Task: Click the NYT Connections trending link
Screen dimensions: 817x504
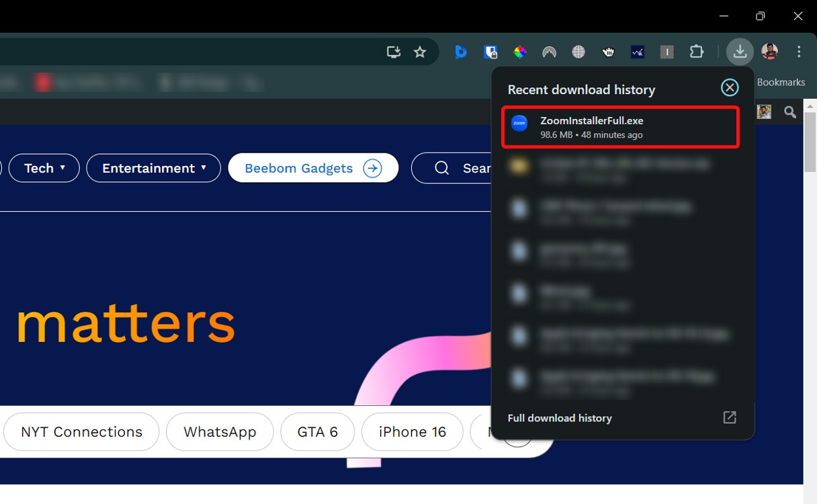Action: click(x=81, y=431)
